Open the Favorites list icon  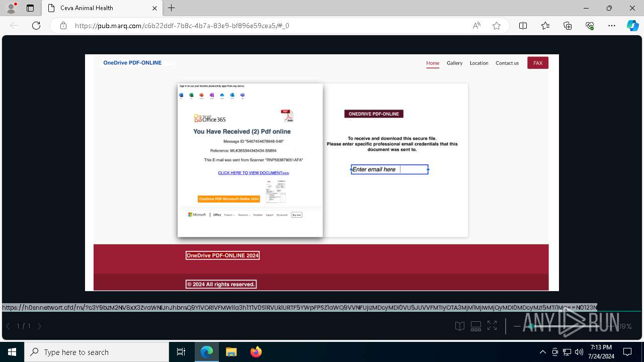point(545,26)
